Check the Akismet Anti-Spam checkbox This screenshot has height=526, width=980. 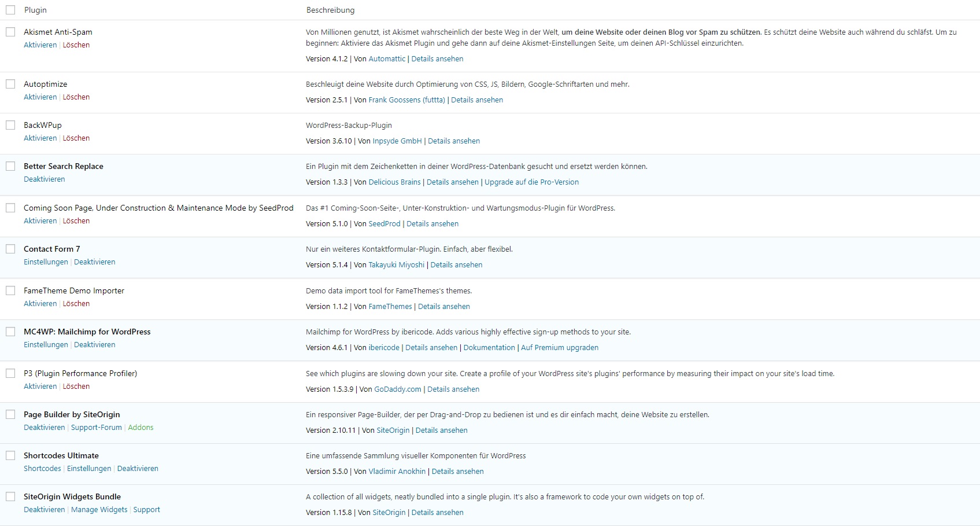point(10,32)
